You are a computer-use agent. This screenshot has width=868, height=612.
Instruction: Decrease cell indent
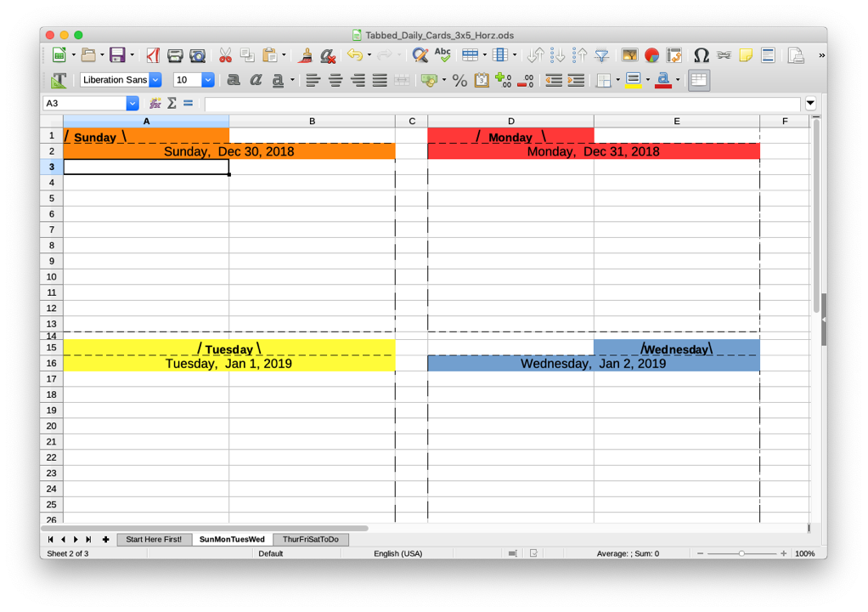(x=554, y=80)
